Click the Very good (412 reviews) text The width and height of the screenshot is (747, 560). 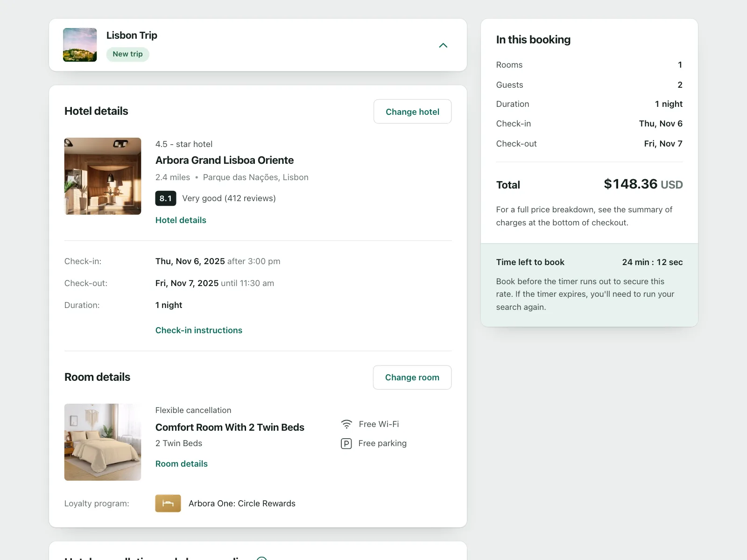[x=229, y=198]
